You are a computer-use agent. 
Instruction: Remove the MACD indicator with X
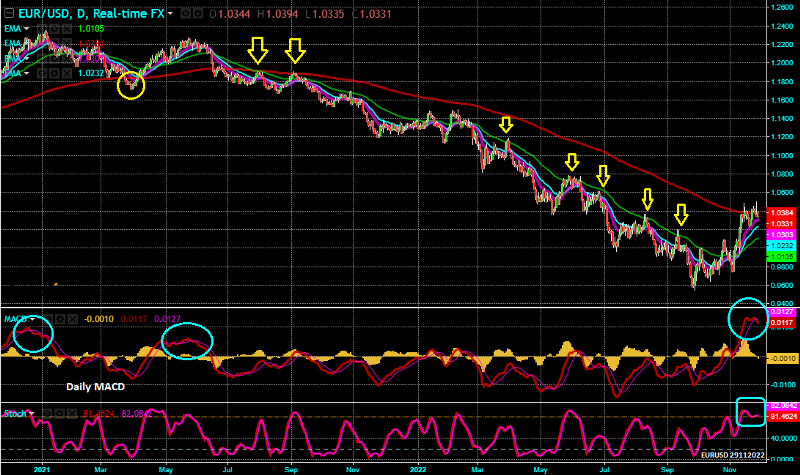tap(73, 319)
